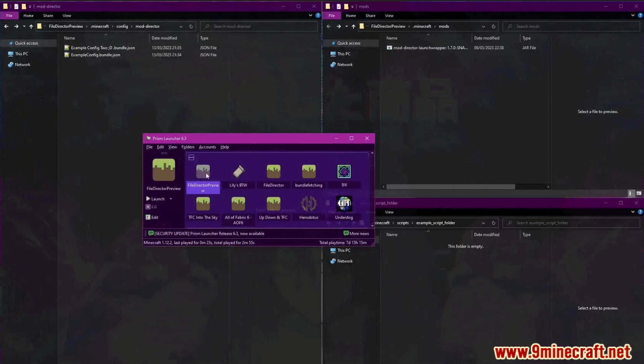Select the Lily's BTW instance icon
644x364 pixels.
(238, 172)
